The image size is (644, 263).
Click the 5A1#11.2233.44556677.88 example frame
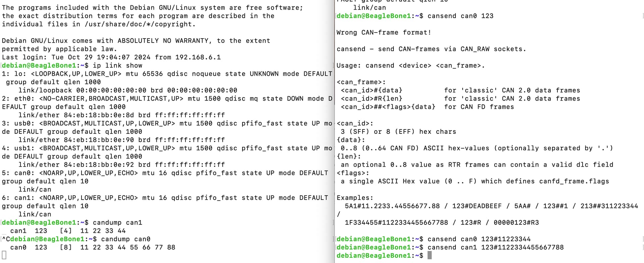click(392, 206)
